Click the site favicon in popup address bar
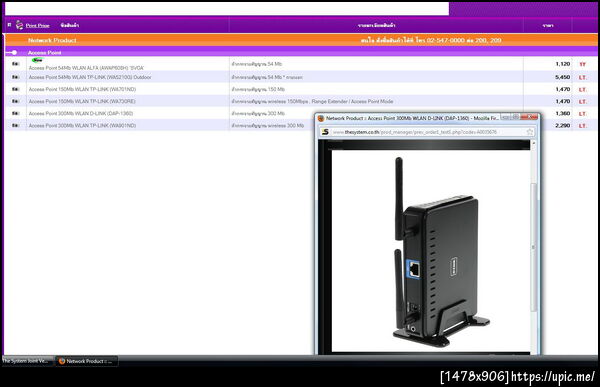The image size is (600, 387). tap(325, 132)
